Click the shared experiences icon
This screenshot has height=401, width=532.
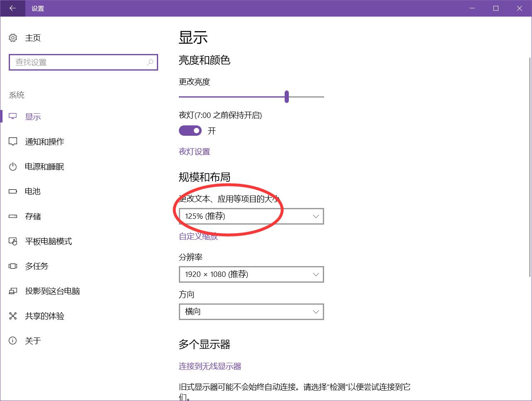(13, 316)
